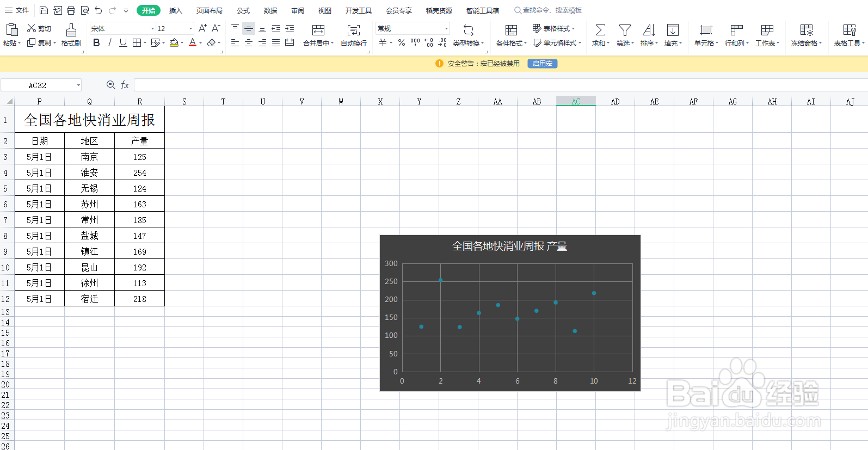The width and height of the screenshot is (868, 450).
Task: Apply currency format ￥
Action: tap(383, 42)
